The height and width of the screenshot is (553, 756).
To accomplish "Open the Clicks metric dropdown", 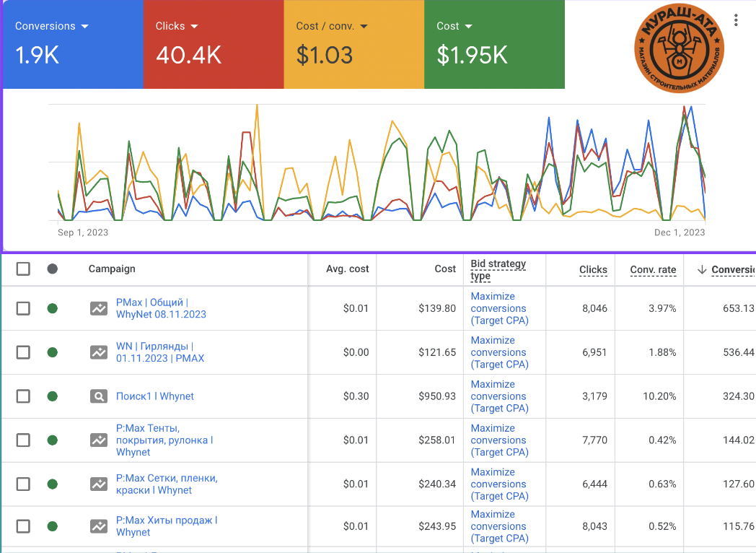I will [193, 26].
